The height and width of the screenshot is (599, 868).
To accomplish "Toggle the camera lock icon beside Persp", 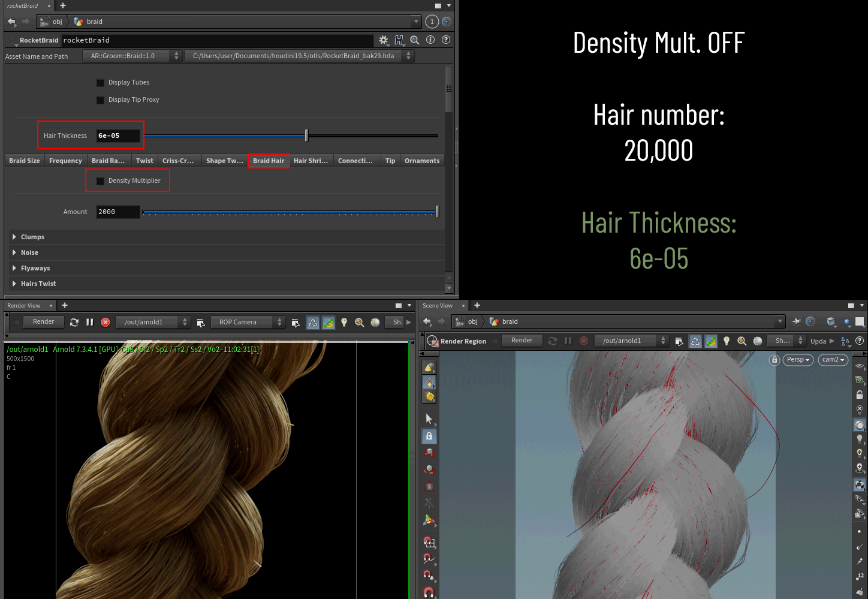I will point(774,360).
